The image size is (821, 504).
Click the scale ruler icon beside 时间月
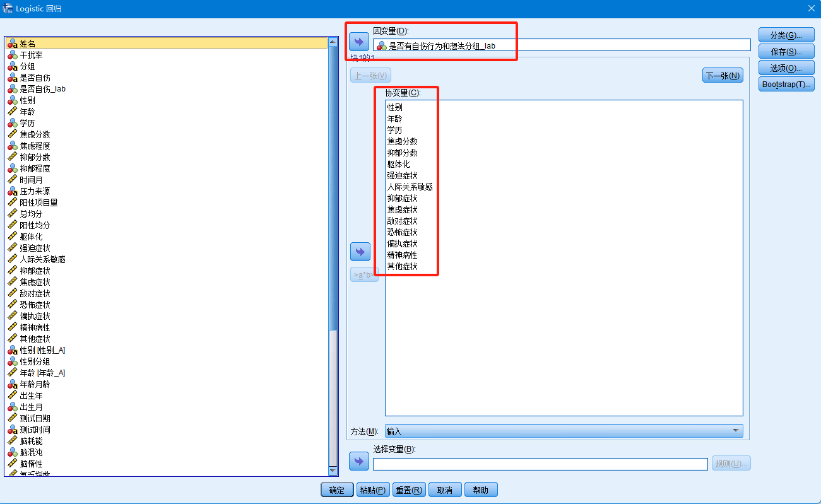tap(12, 180)
